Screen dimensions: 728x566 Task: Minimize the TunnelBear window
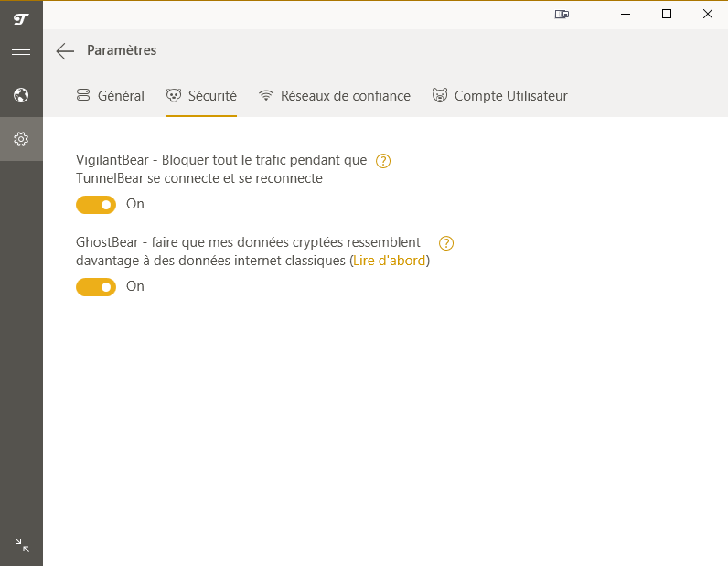[x=626, y=14]
